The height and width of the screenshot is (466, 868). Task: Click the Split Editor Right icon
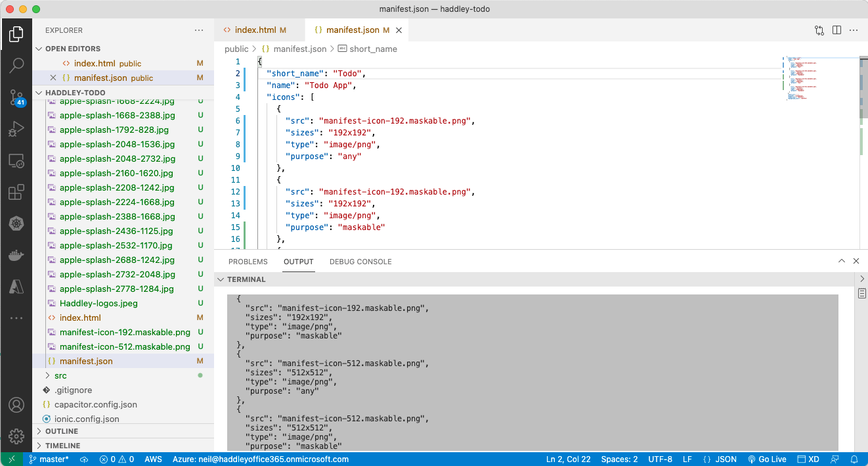click(x=836, y=30)
